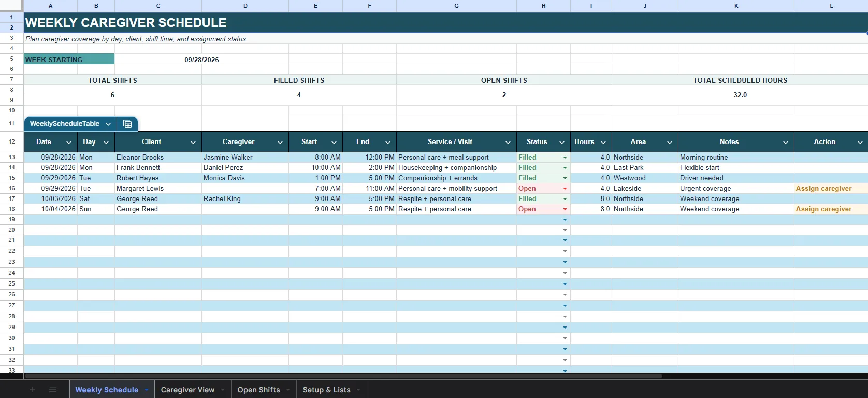The height and width of the screenshot is (398, 868).
Task: Open status dropdown for Frank Bennett row
Action: tap(565, 168)
